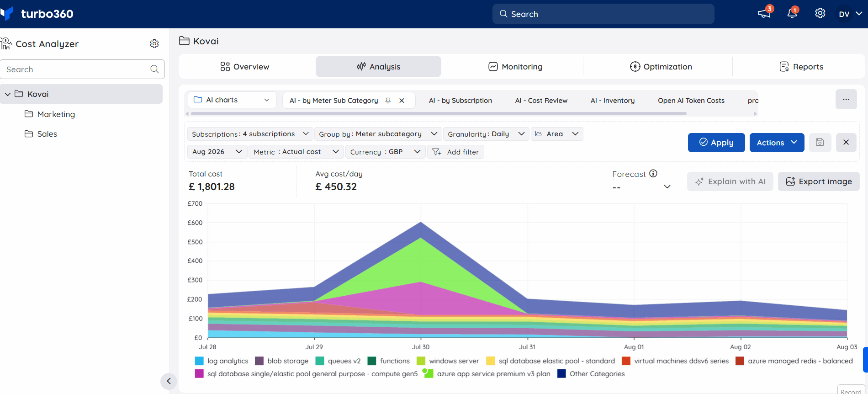The image size is (868, 394).
Task: Open the settings gear in top bar
Action: (x=820, y=13)
